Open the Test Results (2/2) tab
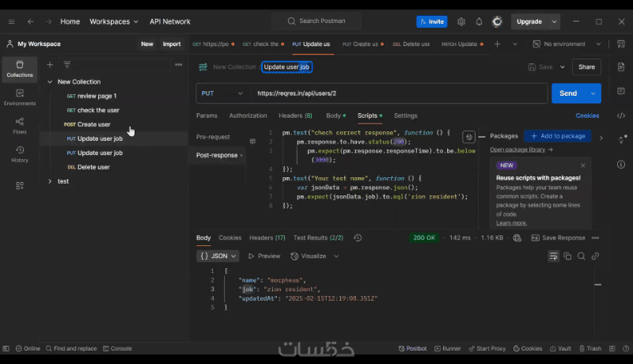Viewport: 633px width, 364px height. point(318,237)
